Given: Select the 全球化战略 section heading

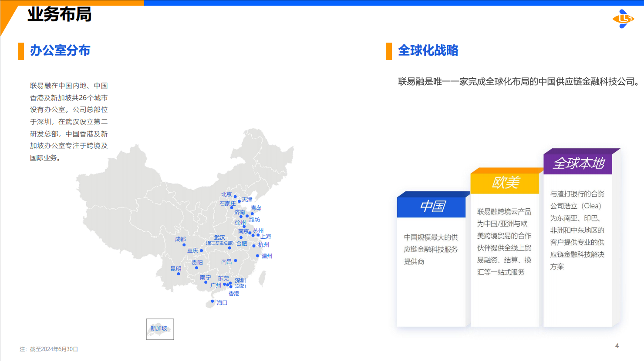Looking at the screenshot, I should (x=428, y=50).
